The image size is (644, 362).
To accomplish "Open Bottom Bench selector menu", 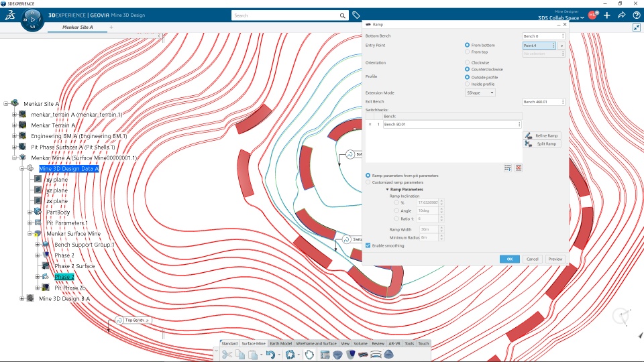I will point(563,36).
